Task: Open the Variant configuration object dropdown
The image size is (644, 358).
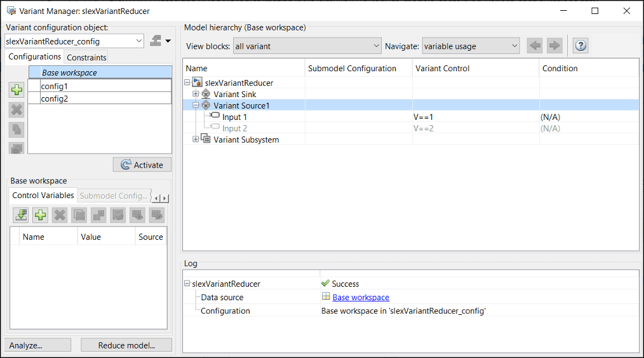Action: (139, 41)
